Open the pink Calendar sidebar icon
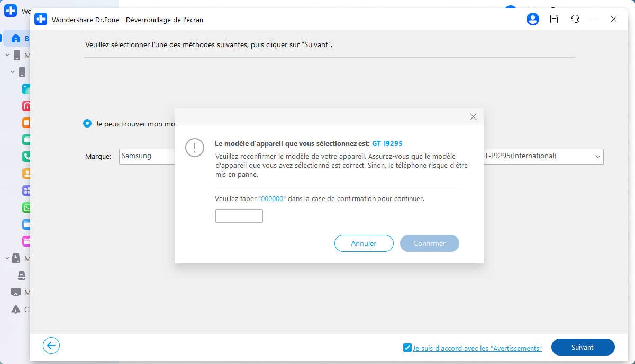Viewport: 635px width, 364px height. (x=26, y=241)
